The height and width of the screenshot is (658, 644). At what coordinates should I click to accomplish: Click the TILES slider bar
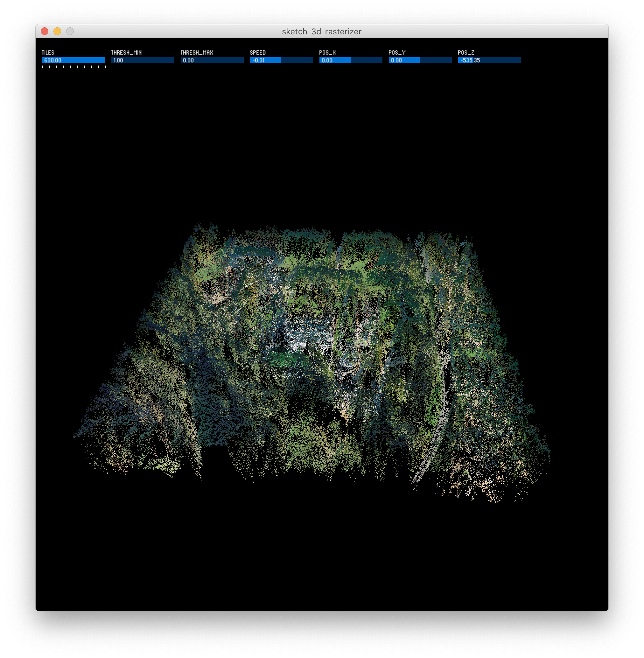coord(73,60)
